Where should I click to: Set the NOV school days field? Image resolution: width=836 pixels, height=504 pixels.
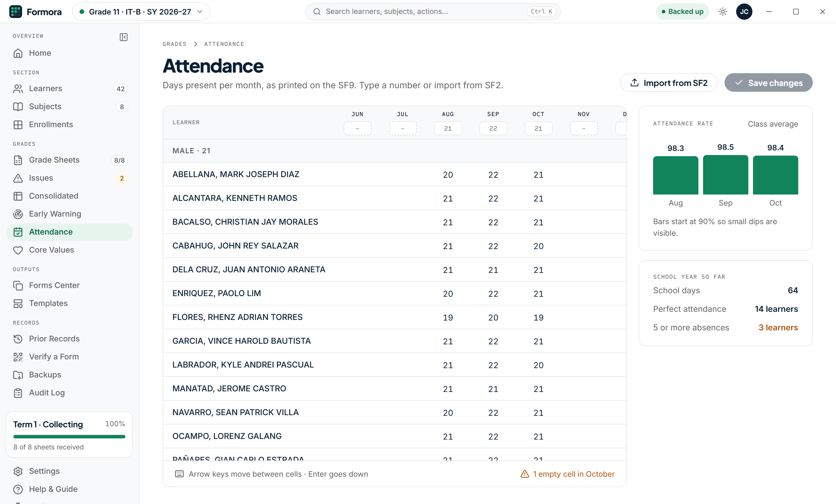[583, 129]
